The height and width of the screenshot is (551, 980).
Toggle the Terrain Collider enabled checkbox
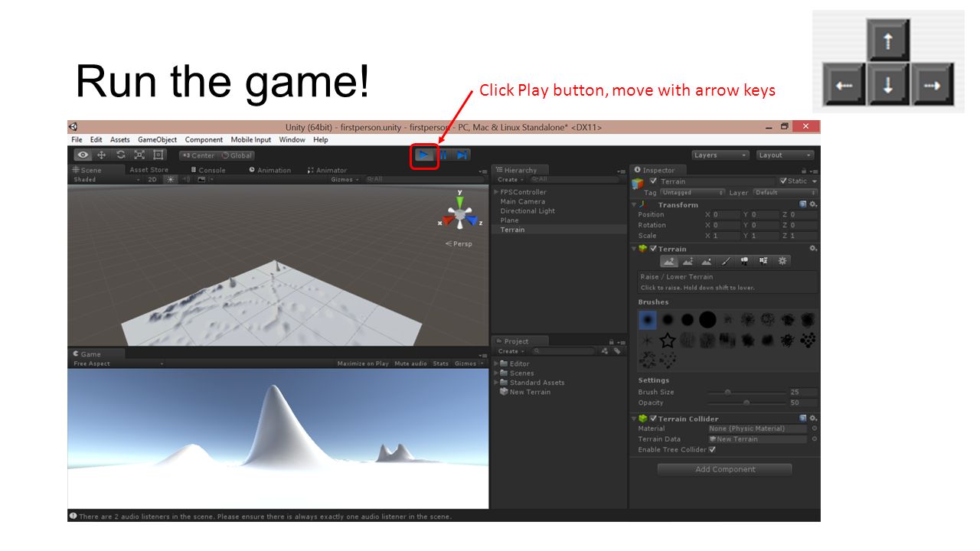pos(653,419)
